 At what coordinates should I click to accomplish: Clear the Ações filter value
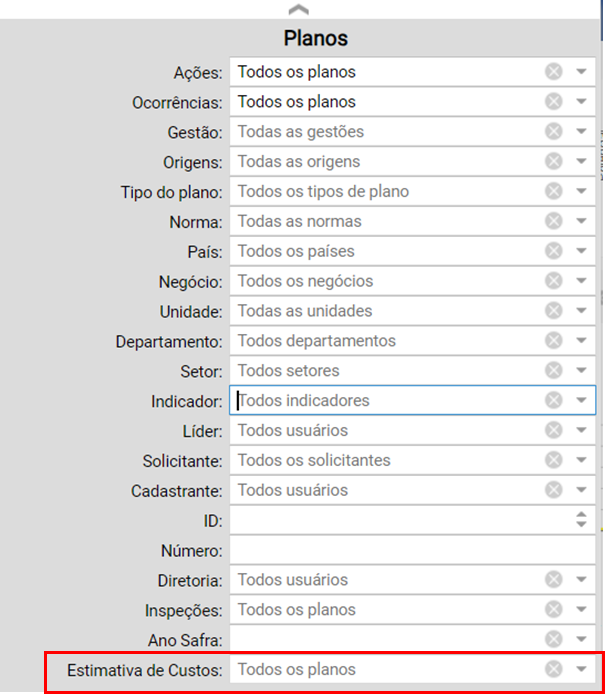pos(553,71)
